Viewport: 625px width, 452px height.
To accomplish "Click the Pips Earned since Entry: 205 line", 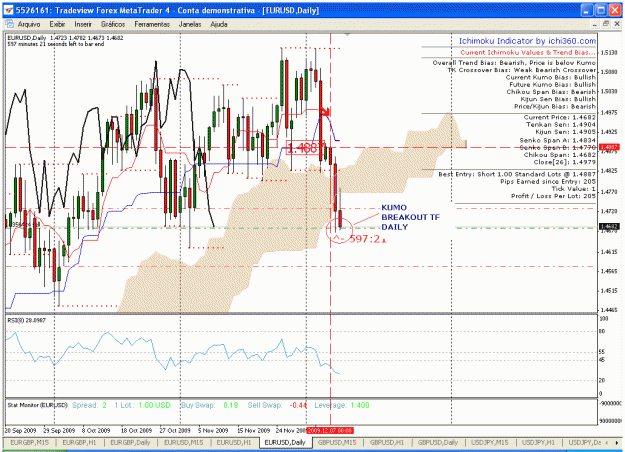I will [x=548, y=181].
